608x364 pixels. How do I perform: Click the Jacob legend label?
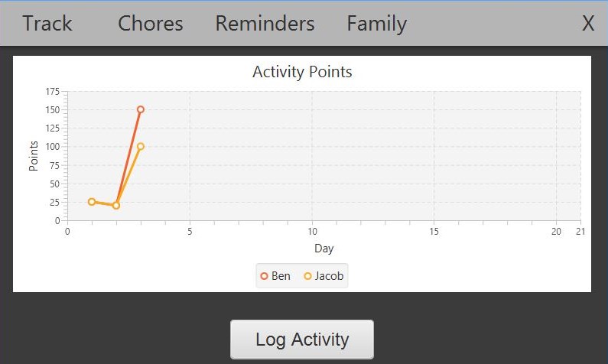tap(329, 276)
